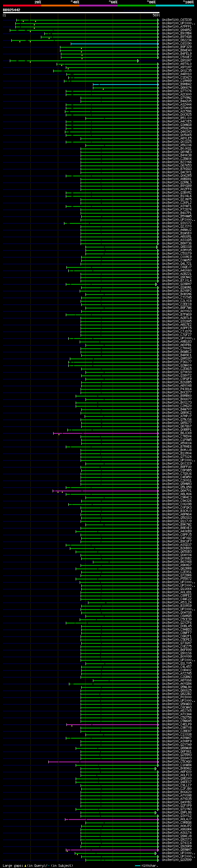The width and height of the screenshot is (197, 868).
Task: Click the purple ~60% identity legend bar
Action: (99, 6)
